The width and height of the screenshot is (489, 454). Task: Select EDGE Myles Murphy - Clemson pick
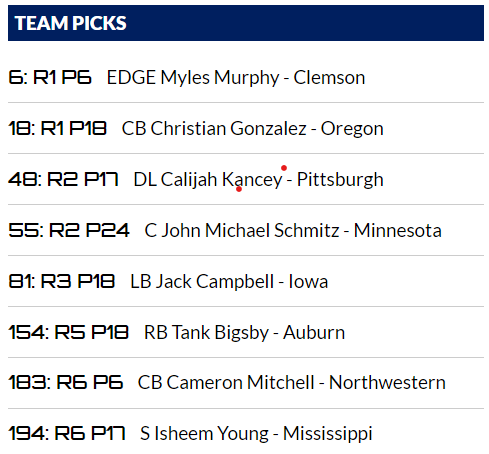(236, 78)
